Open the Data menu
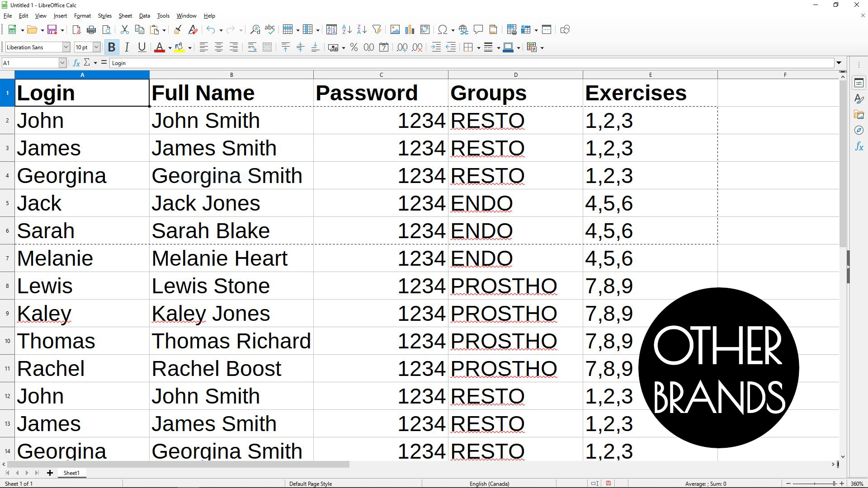The height and width of the screenshot is (488, 868). coord(145,16)
